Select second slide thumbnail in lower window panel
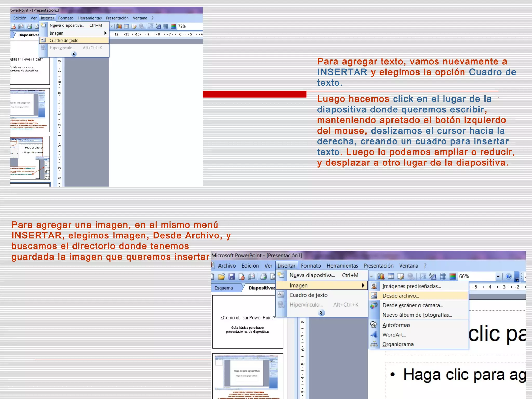The width and height of the screenshot is (532, 399). pos(248,376)
